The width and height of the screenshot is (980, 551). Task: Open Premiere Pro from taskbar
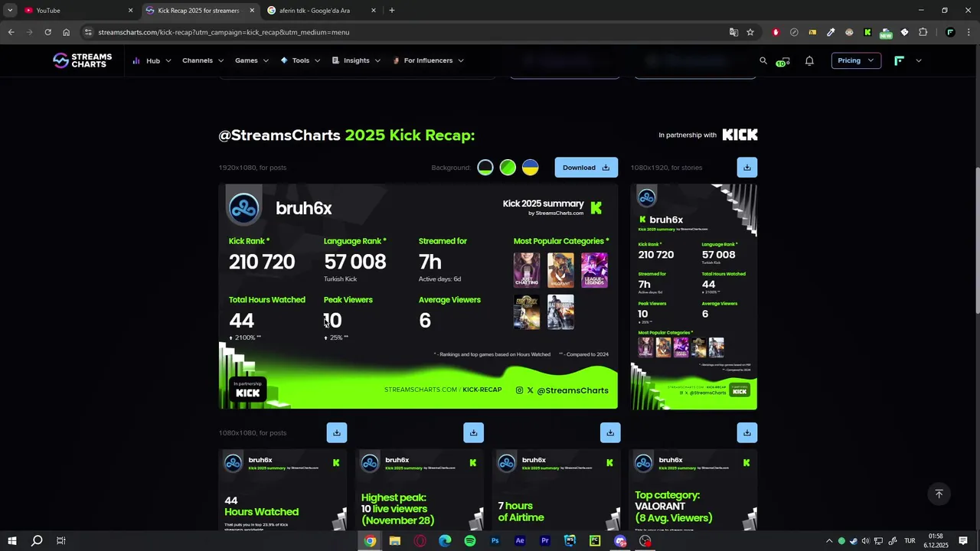[545, 541]
